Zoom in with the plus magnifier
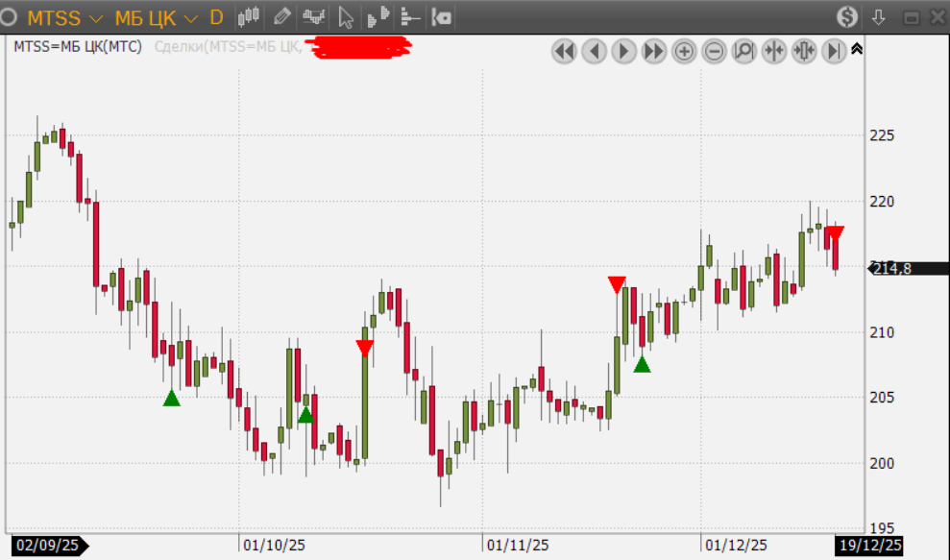 click(x=684, y=52)
